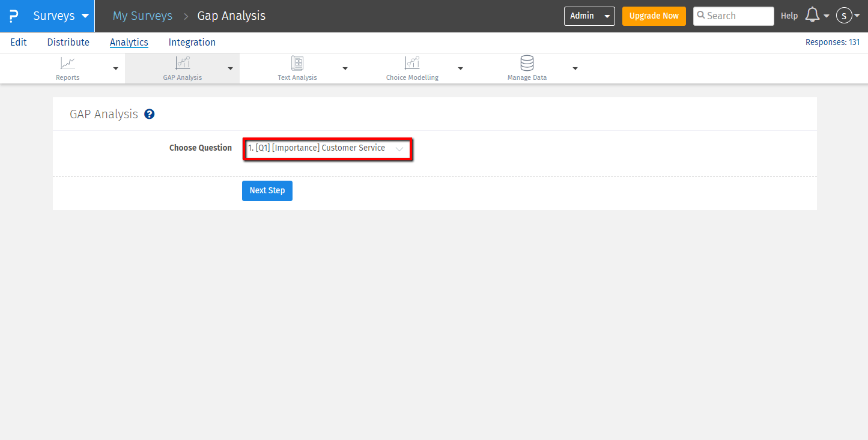
Task: Click the QuestionPro logo icon
Action: click(x=13, y=16)
